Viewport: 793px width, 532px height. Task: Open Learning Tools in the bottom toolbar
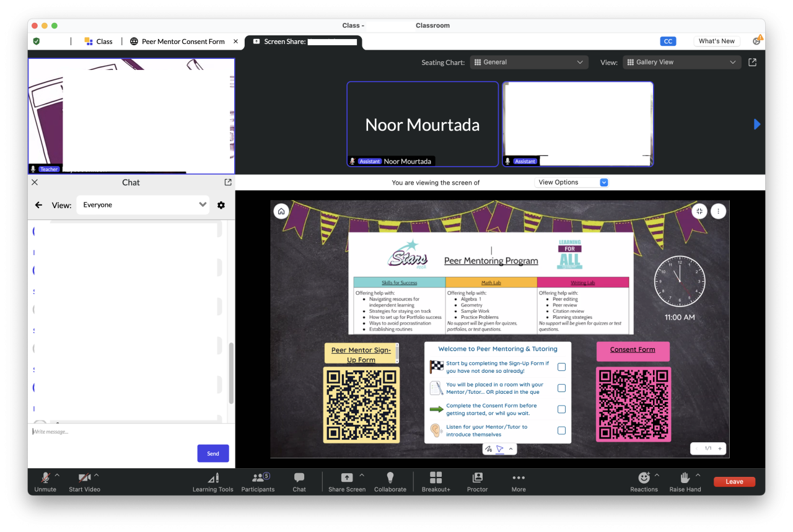point(213,481)
